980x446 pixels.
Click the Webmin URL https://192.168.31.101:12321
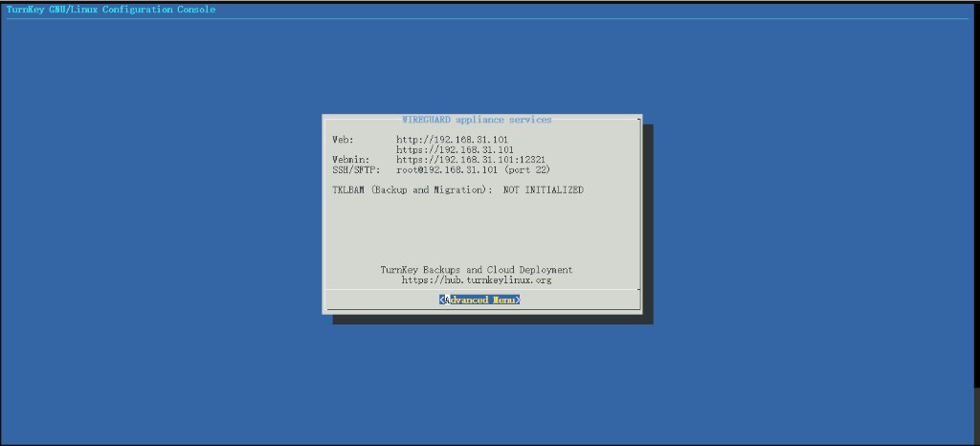coord(471,160)
